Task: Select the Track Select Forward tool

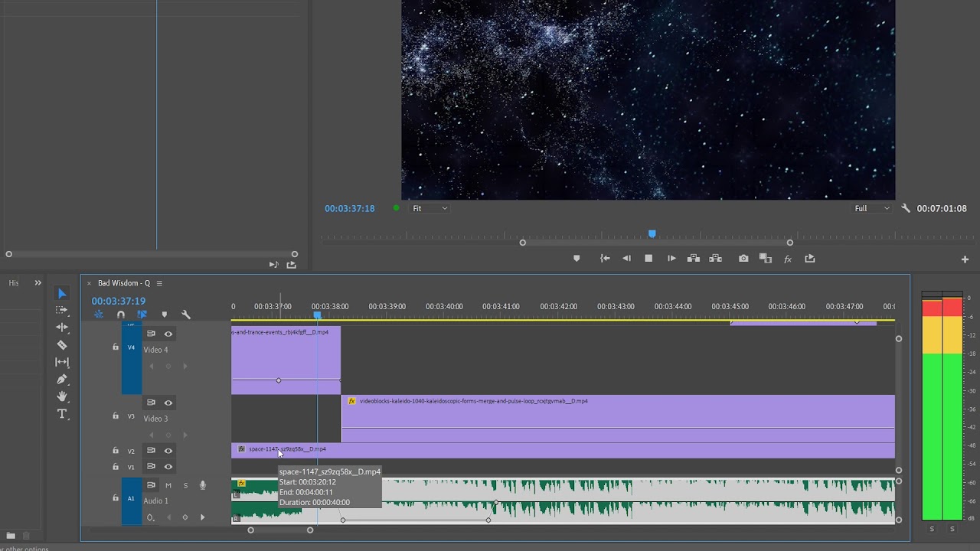Action: click(x=62, y=311)
